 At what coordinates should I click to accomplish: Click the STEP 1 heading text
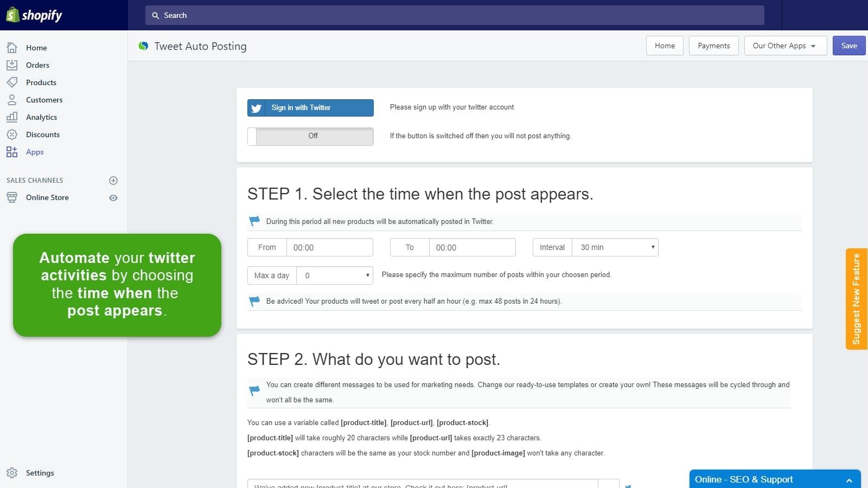tap(420, 194)
